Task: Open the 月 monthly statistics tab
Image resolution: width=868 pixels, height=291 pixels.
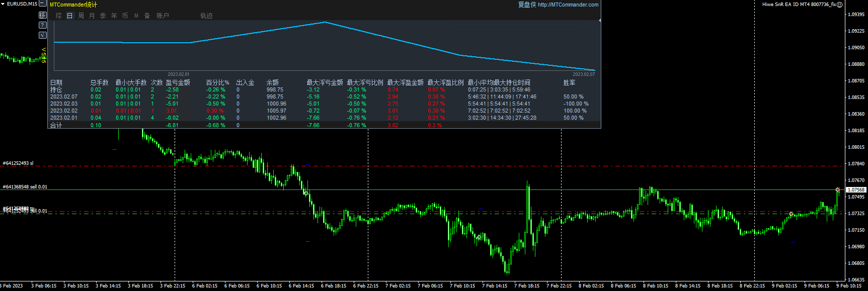Action: pos(92,16)
